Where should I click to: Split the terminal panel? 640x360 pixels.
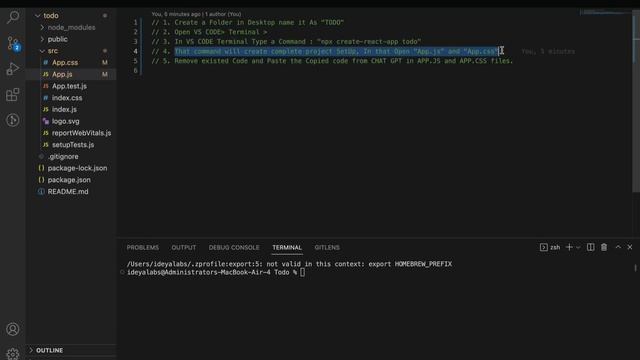click(x=590, y=247)
